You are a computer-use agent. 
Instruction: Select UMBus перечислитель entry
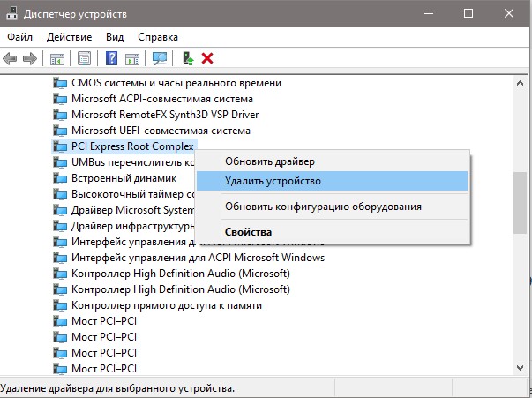(132, 162)
